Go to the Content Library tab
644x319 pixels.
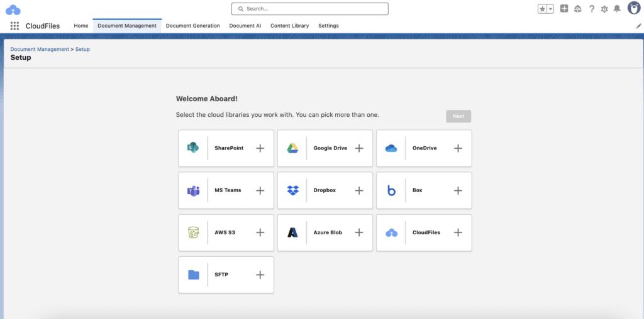point(289,26)
